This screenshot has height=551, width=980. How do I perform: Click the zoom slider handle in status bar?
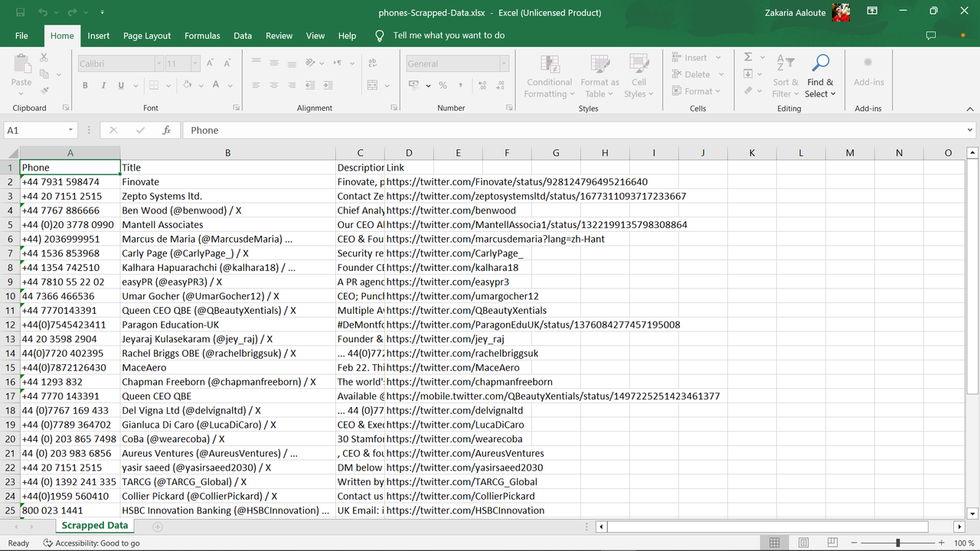coord(897,543)
